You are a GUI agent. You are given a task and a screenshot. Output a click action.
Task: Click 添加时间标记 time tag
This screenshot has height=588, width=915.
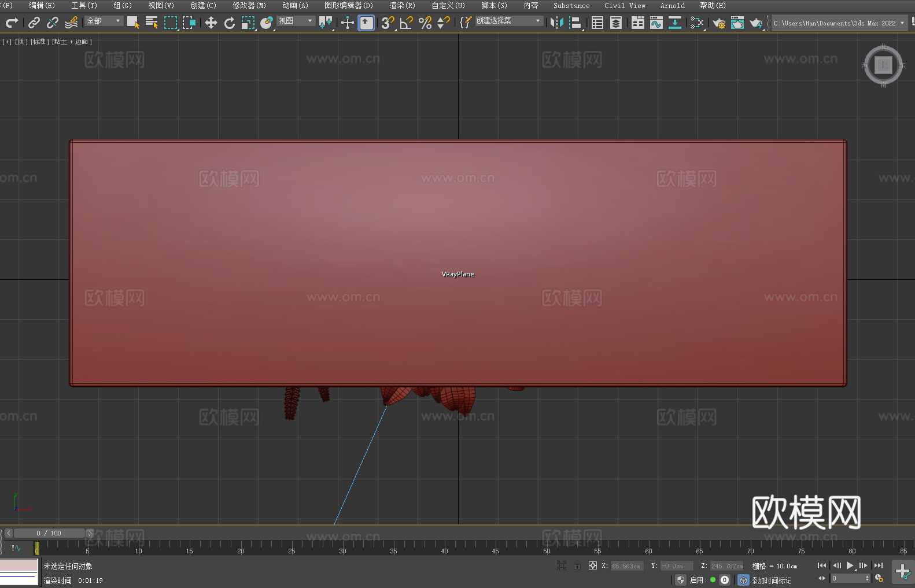(771, 580)
